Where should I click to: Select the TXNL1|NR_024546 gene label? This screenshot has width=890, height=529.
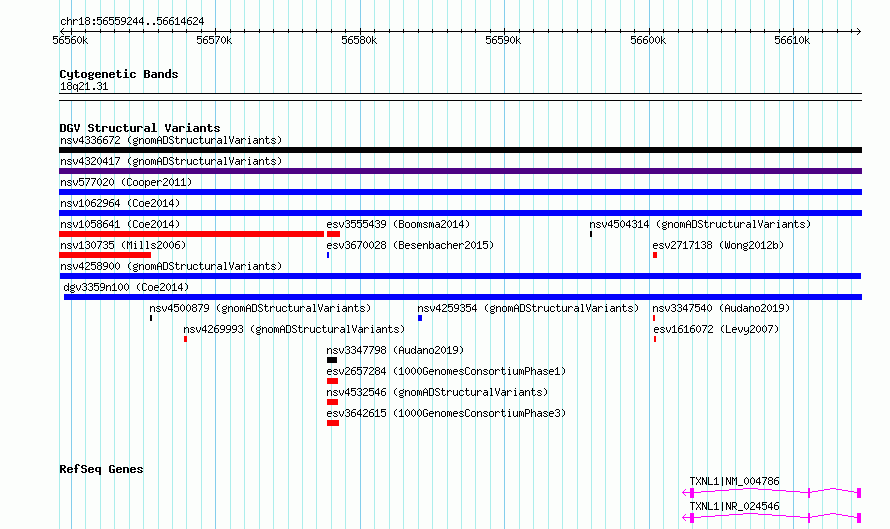click(x=734, y=506)
